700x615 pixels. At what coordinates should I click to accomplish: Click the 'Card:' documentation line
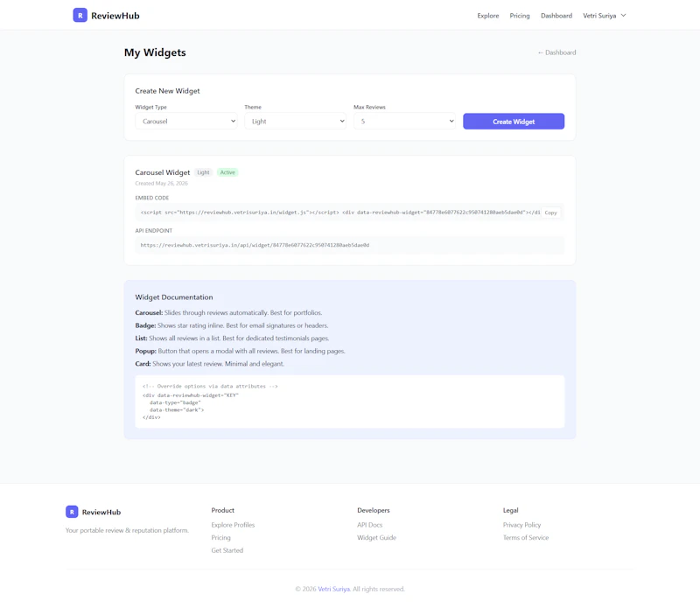click(210, 364)
